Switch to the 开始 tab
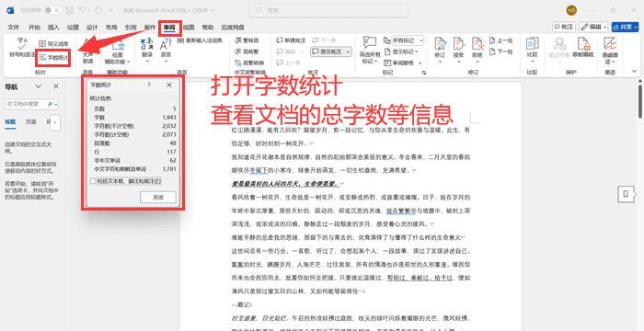The image size is (644, 331). (x=35, y=27)
